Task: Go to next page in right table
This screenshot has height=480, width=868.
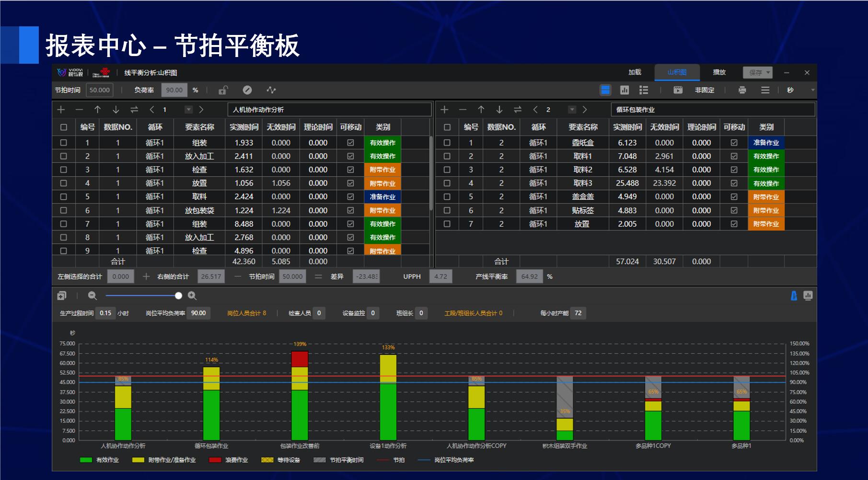Action: click(585, 110)
